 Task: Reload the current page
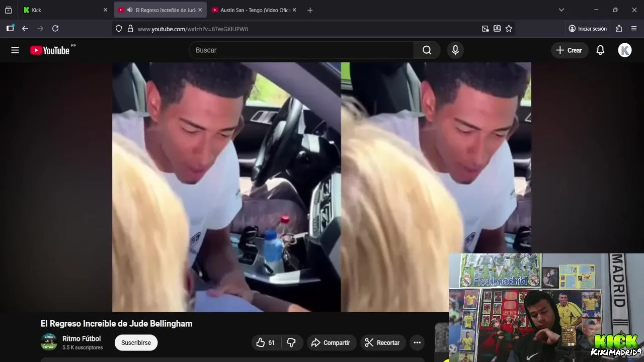pos(55,29)
